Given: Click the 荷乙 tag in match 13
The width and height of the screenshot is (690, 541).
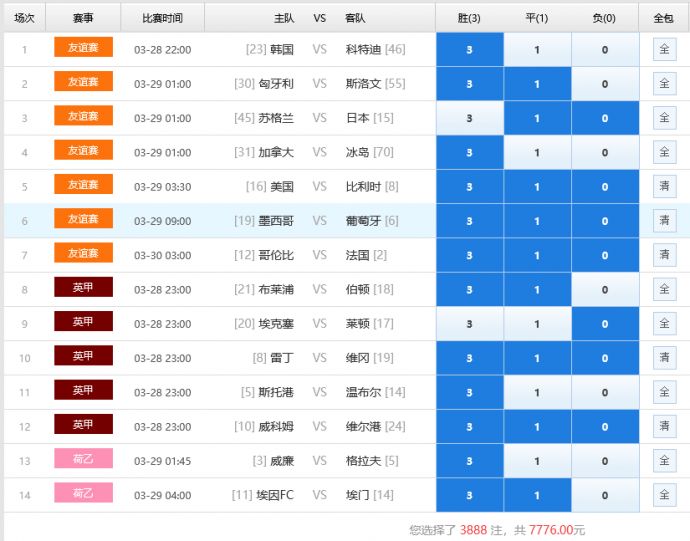Looking at the screenshot, I should point(83,460).
